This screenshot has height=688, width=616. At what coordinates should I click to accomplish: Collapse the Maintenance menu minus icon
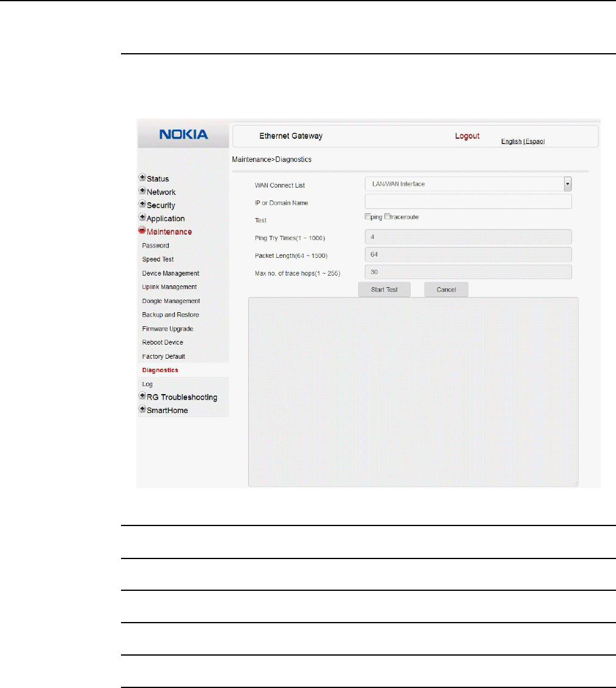click(142, 230)
